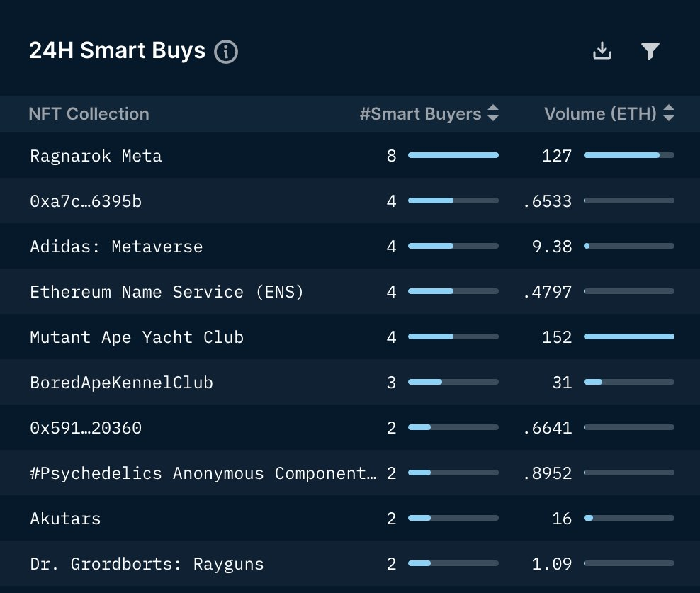
Task: Select the Akutars collection
Action: tap(65, 519)
